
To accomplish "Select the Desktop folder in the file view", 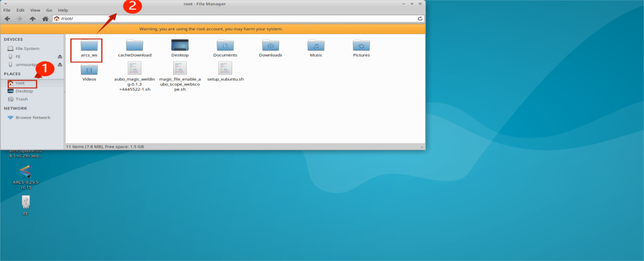I will click(x=180, y=49).
